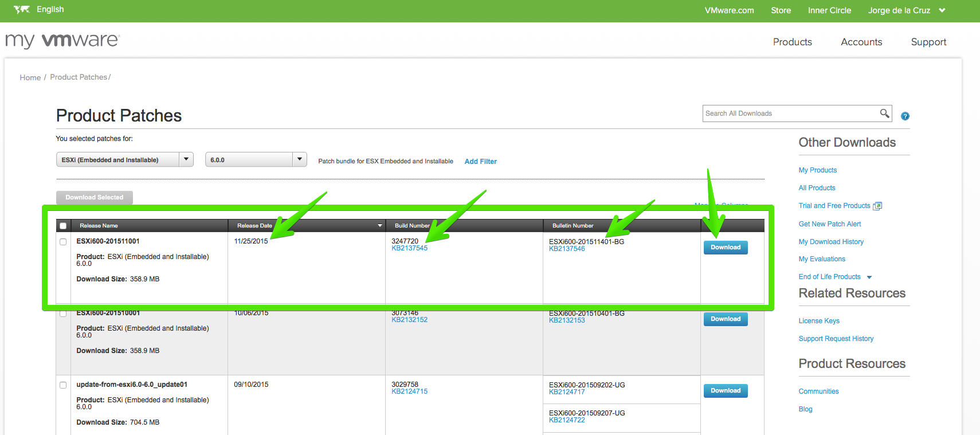Open the KB2124715 build link

(409, 391)
